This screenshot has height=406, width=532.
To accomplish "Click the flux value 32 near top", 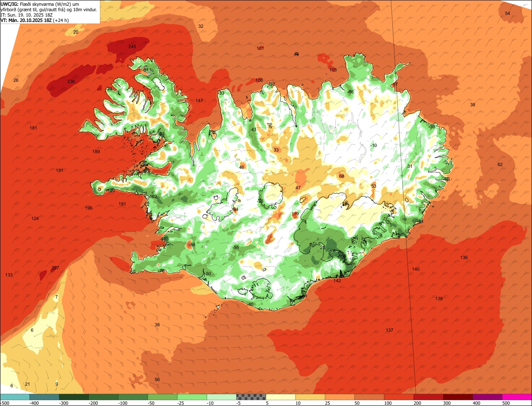I will 201,26.
